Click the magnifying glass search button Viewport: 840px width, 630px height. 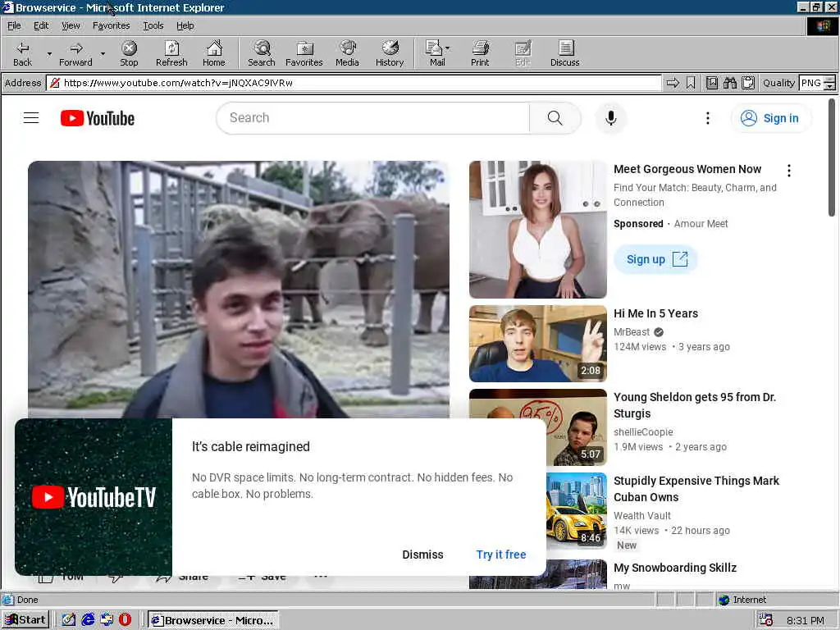click(555, 118)
